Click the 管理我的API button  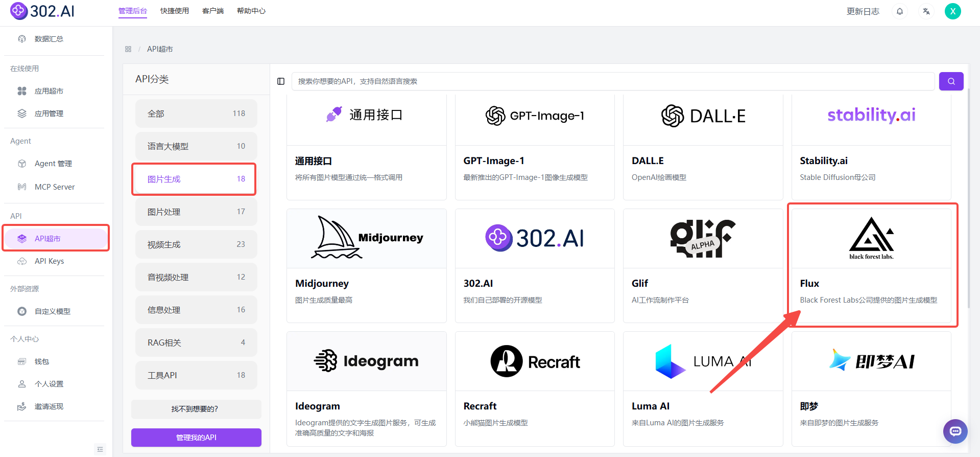(196, 438)
